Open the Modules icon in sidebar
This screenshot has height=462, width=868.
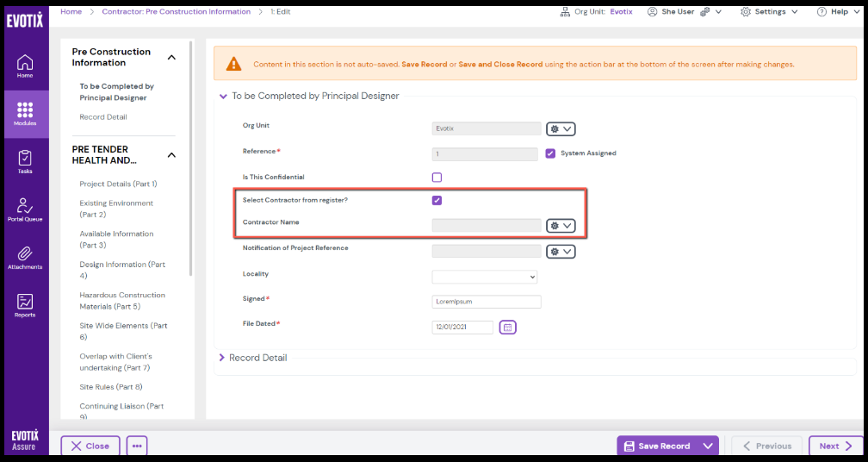tap(25, 114)
